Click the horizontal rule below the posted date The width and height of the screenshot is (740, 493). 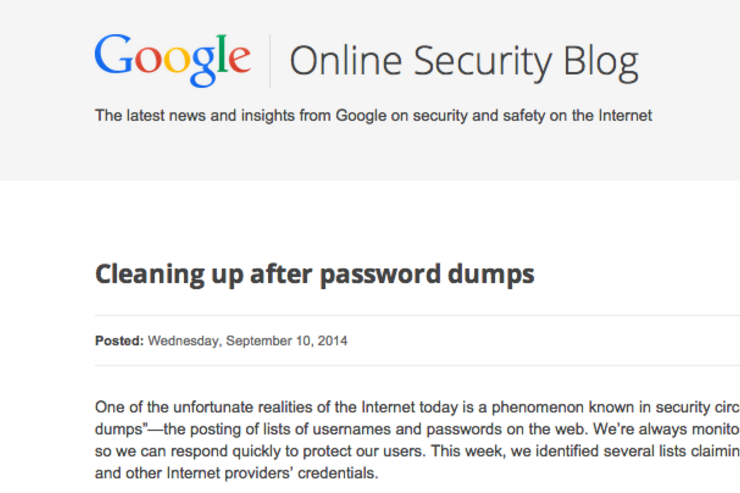(x=417, y=365)
